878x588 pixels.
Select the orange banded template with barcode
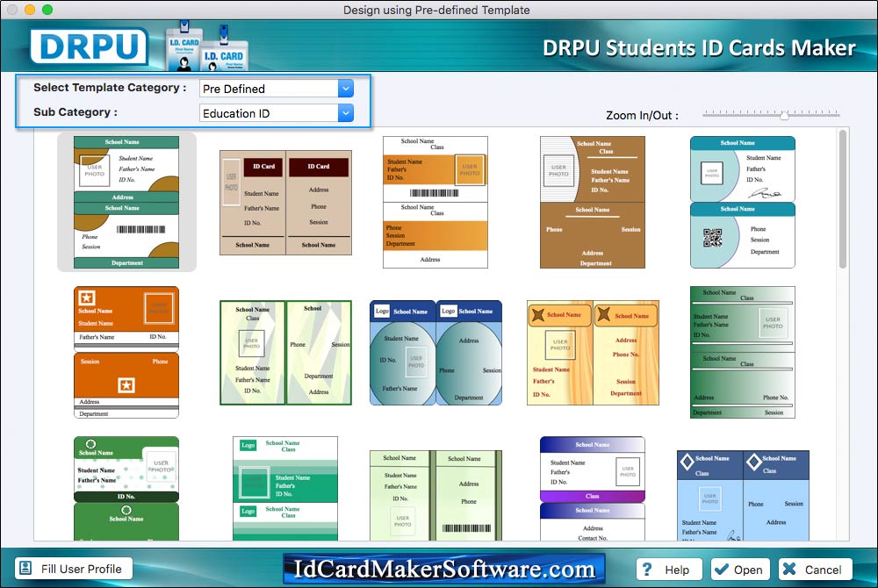click(435, 202)
